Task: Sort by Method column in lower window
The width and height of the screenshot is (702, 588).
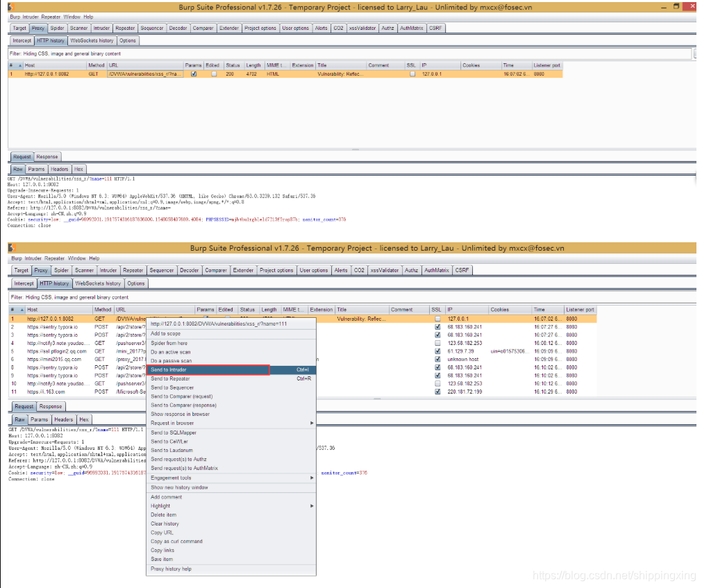Action: tap(103, 310)
